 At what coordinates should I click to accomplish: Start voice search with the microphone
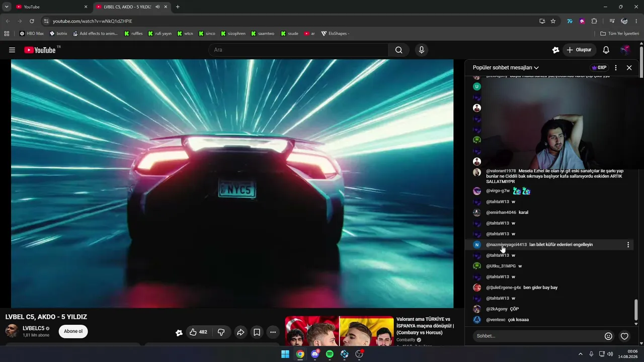(422, 50)
